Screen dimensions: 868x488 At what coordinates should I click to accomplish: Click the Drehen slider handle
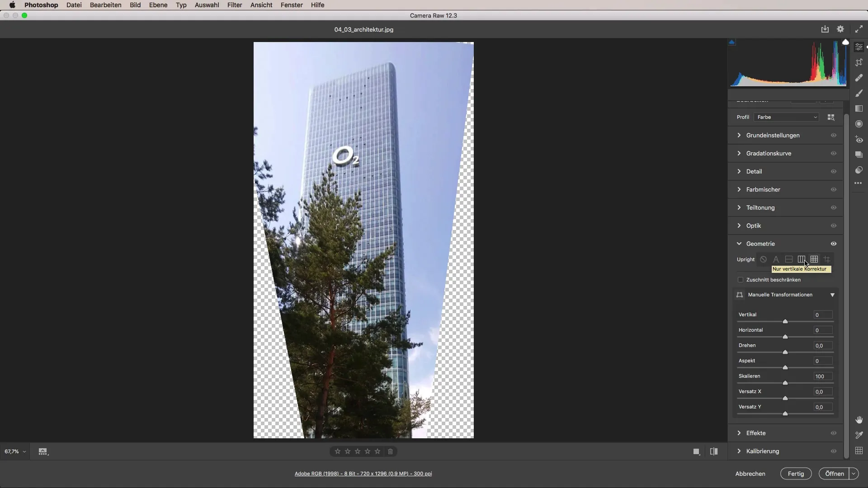pos(785,352)
